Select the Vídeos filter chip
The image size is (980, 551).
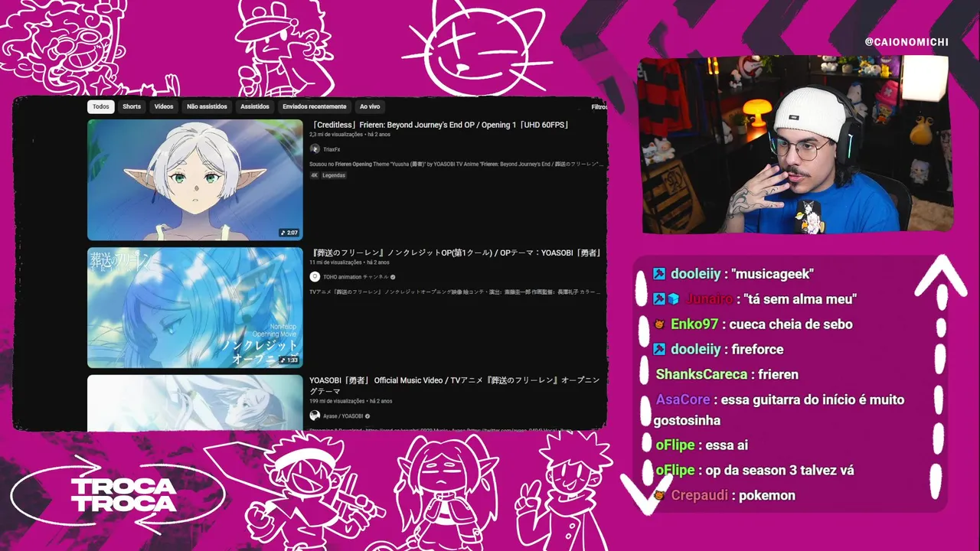[x=164, y=106]
